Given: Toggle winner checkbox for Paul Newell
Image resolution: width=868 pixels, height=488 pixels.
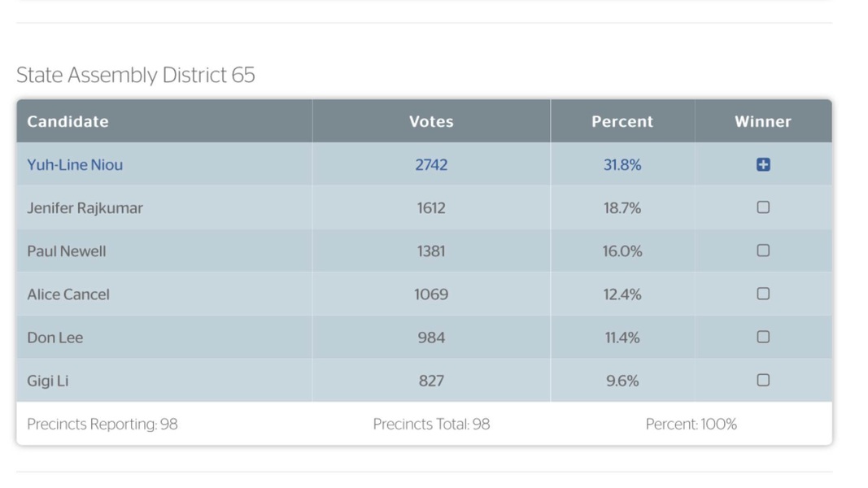Looking at the screenshot, I should click(763, 251).
